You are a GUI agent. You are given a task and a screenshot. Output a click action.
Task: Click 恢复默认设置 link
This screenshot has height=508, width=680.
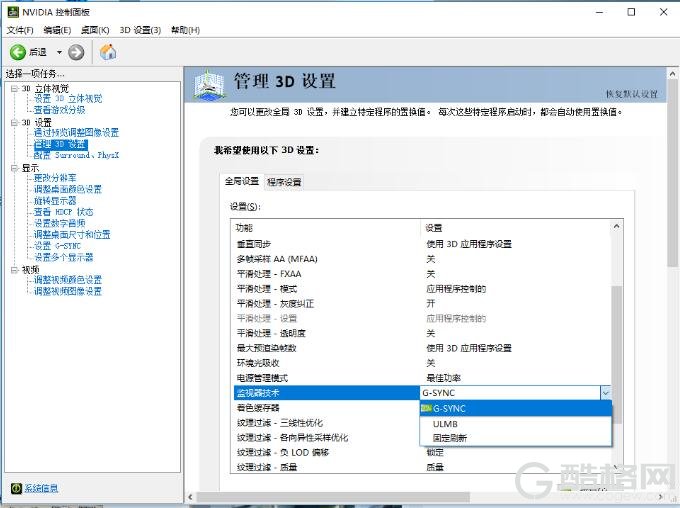[631, 94]
